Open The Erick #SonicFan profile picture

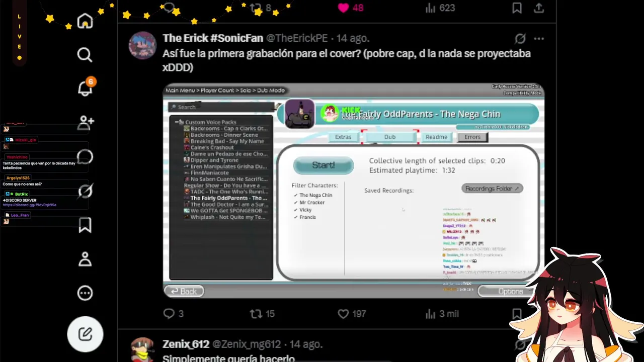142,45
